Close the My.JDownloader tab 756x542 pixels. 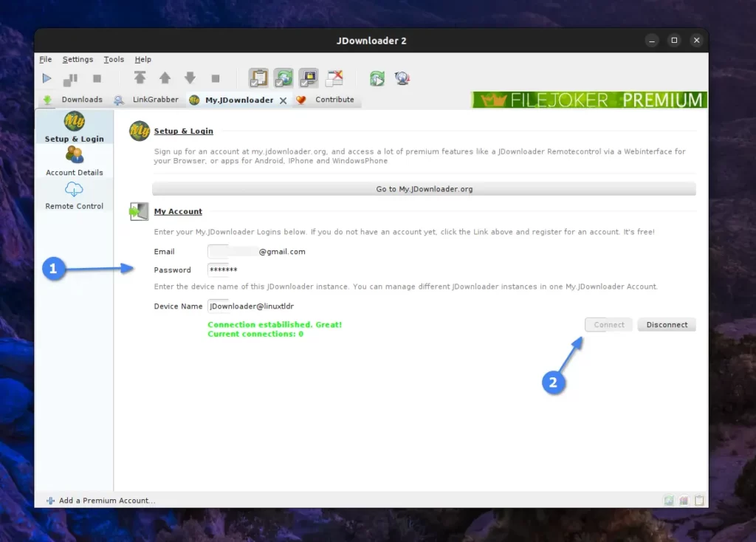click(283, 100)
